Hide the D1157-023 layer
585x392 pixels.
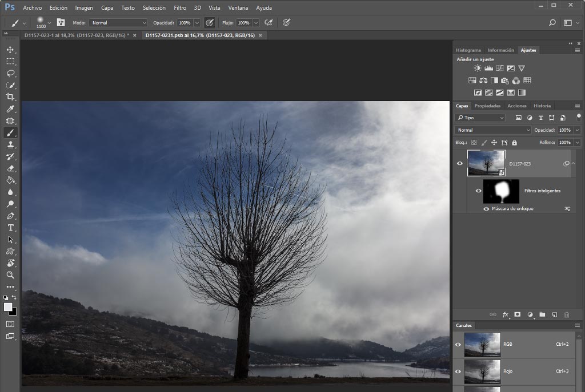[x=460, y=163]
